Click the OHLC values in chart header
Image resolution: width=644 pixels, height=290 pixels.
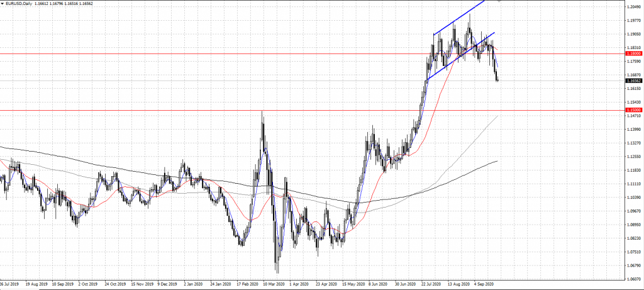pos(74,3)
